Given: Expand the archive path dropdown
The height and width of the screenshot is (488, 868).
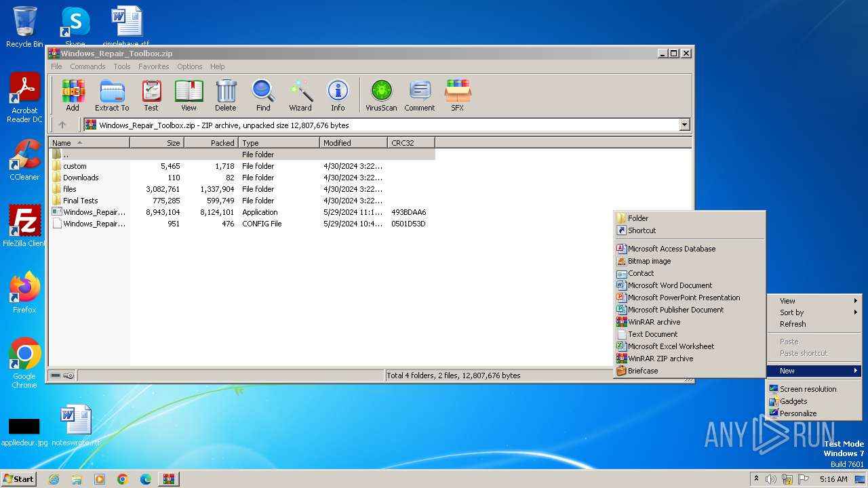Looking at the screenshot, I should tap(684, 125).
